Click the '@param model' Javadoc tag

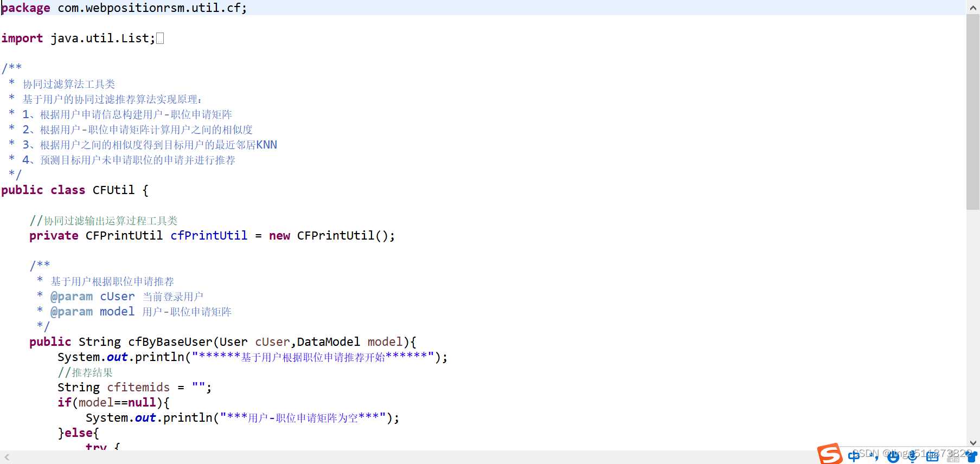point(92,312)
